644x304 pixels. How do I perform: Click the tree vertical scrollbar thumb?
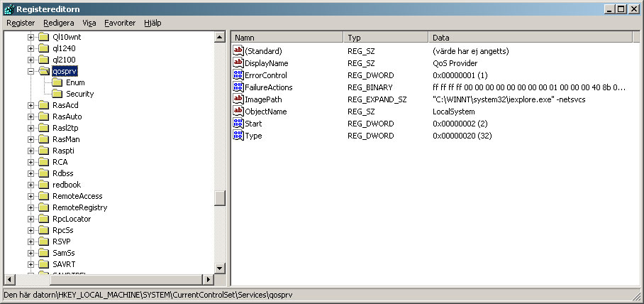click(x=220, y=198)
